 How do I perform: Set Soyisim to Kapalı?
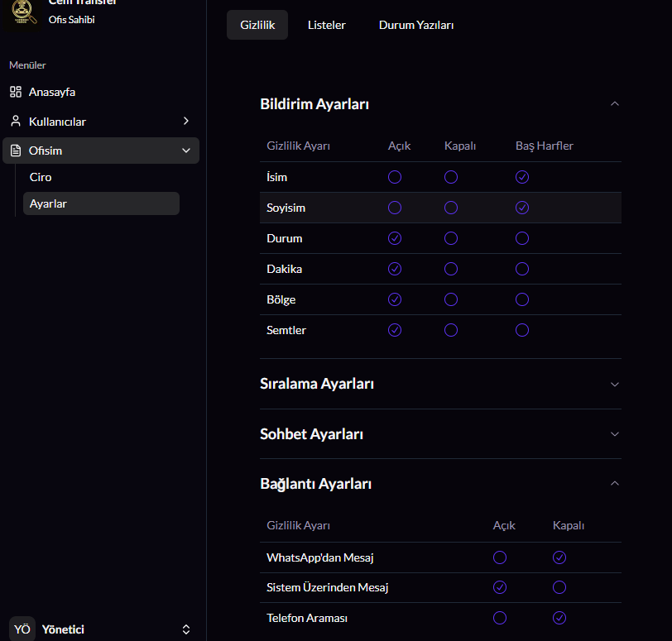[x=451, y=208]
